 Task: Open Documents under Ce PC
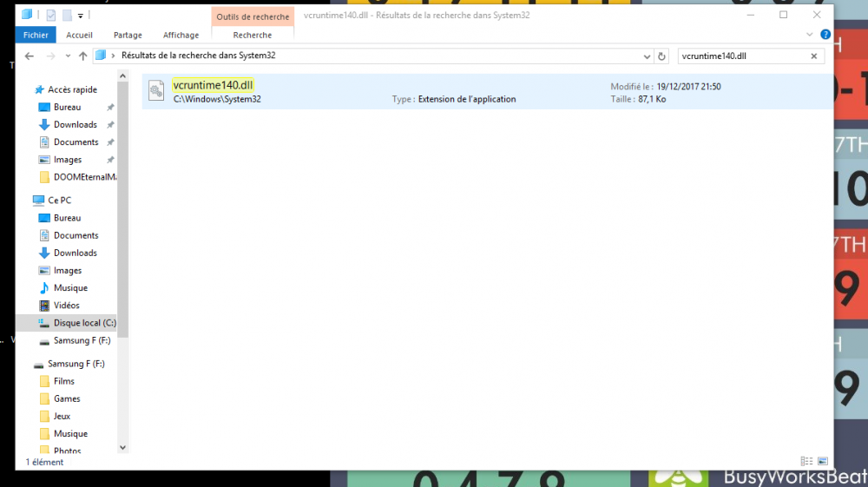pos(76,235)
